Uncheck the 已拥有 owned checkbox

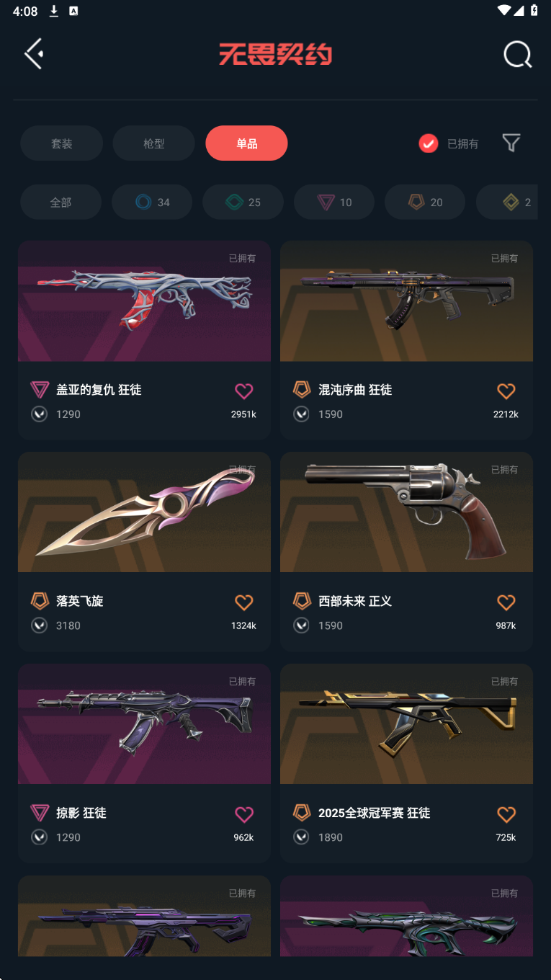pyautogui.click(x=429, y=143)
